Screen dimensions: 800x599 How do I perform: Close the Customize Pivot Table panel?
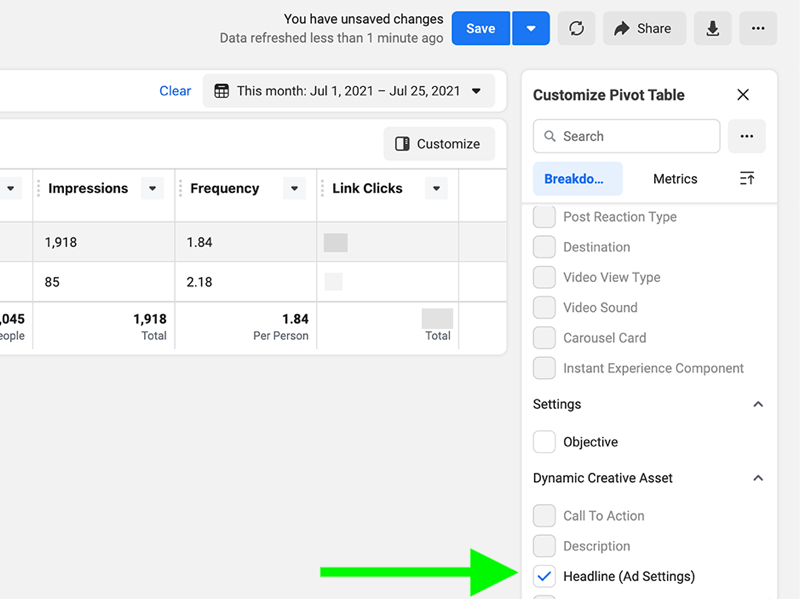pyautogui.click(x=743, y=95)
